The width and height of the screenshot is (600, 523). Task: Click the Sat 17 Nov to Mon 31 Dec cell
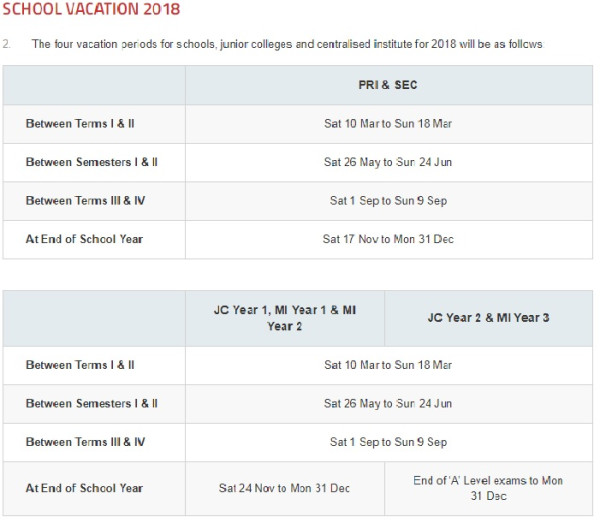click(388, 239)
